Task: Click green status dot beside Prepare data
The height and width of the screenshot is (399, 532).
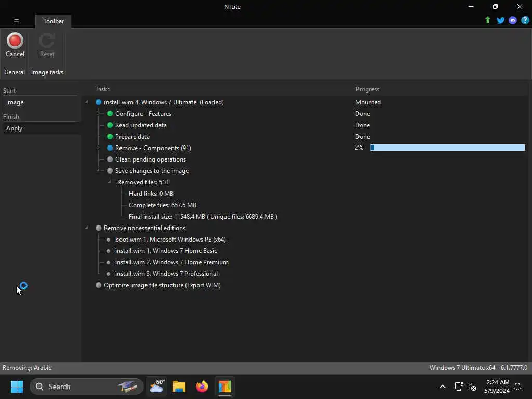Action: pyautogui.click(x=110, y=137)
